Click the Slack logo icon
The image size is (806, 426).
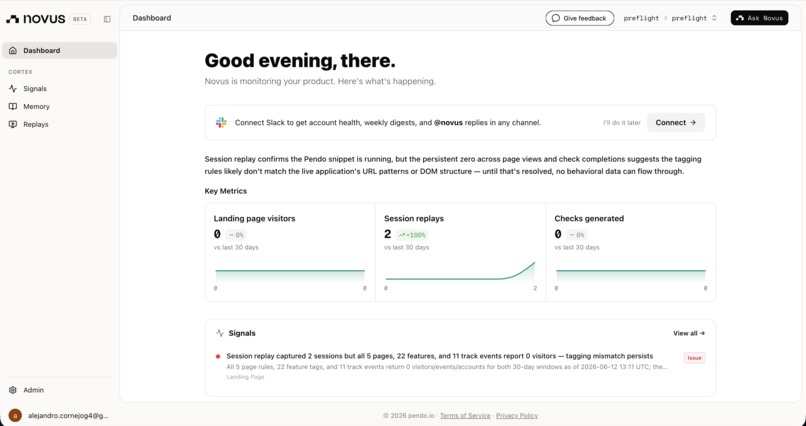point(221,122)
